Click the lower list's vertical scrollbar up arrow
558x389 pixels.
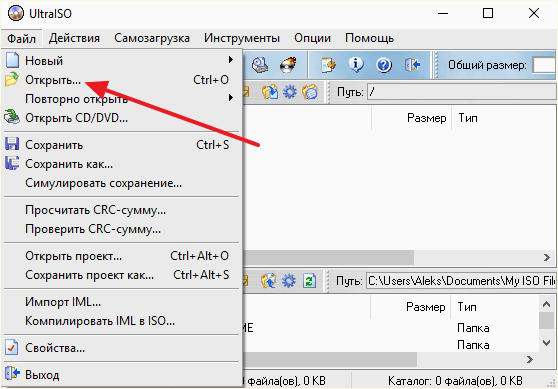pyautogui.click(x=546, y=304)
